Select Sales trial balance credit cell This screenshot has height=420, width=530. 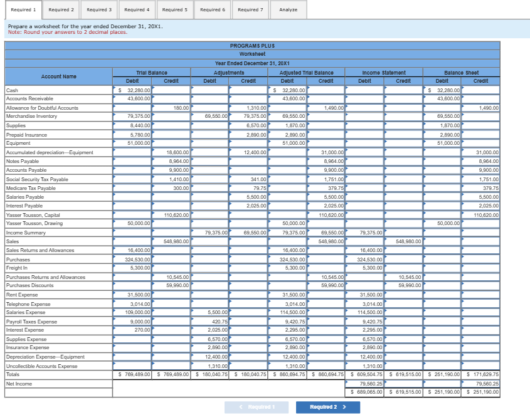(x=171, y=241)
